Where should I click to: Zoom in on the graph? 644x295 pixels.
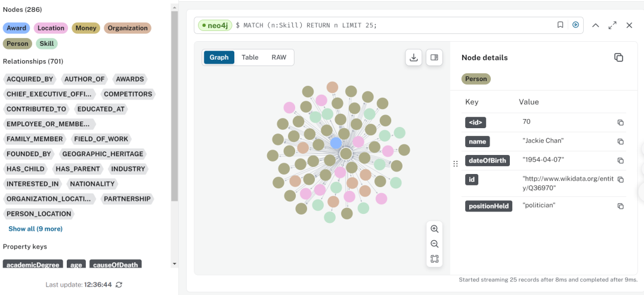434,229
